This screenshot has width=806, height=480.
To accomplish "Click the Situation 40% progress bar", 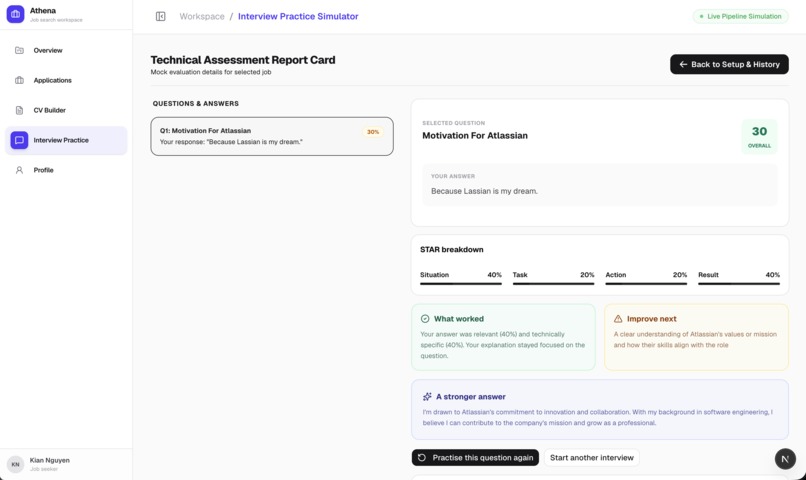I will (x=461, y=283).
